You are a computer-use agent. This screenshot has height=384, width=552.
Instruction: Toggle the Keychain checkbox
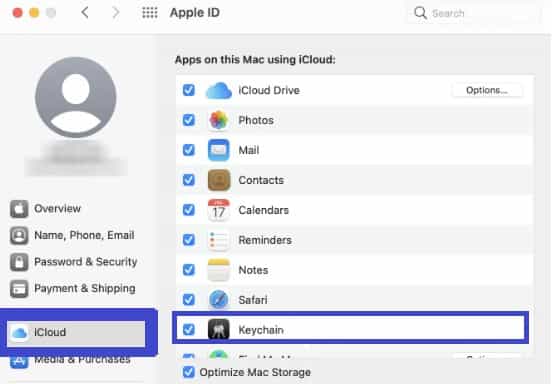click(x=189, y=330)
